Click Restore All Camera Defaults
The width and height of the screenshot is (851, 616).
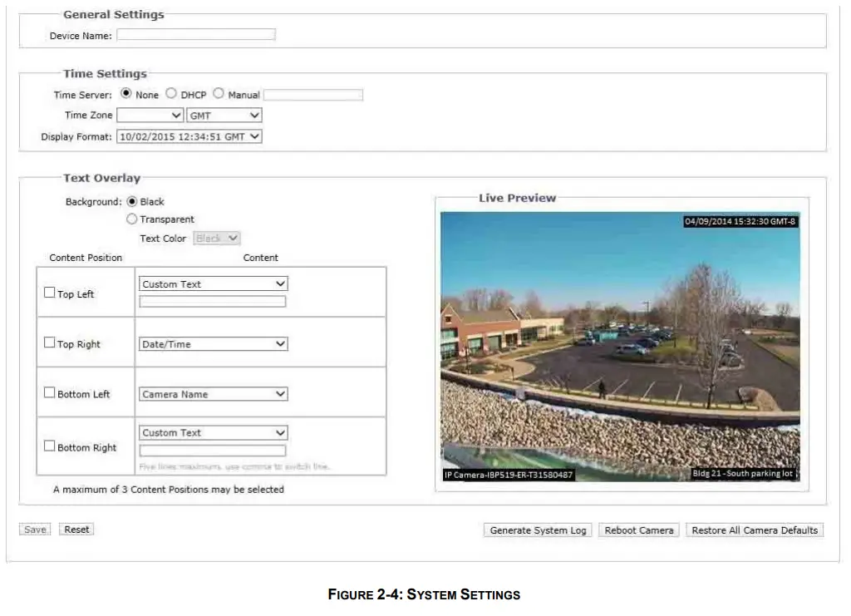[x=754, y=530]
